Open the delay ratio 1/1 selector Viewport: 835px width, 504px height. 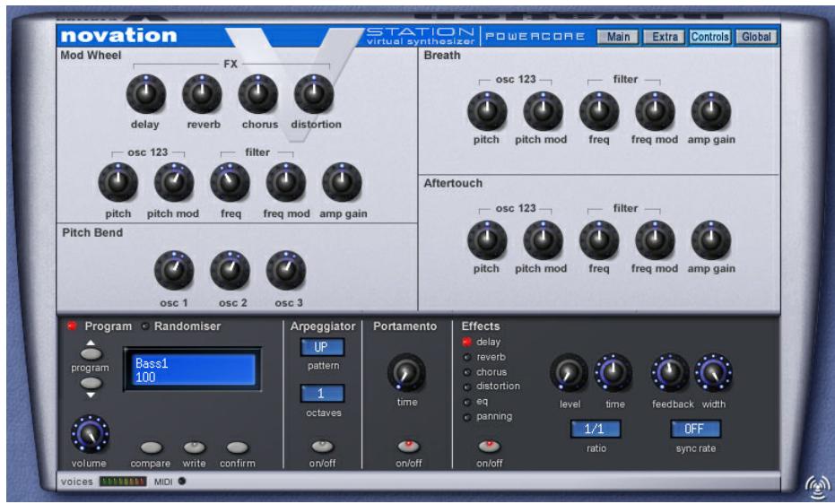pos(596,429)
